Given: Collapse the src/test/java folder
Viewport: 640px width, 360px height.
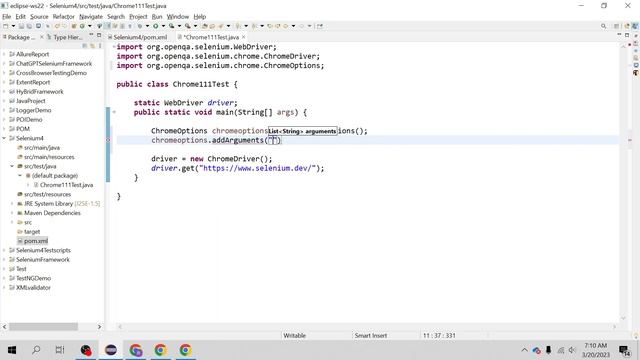Looking at the screenshot, I should pos(12,167).
